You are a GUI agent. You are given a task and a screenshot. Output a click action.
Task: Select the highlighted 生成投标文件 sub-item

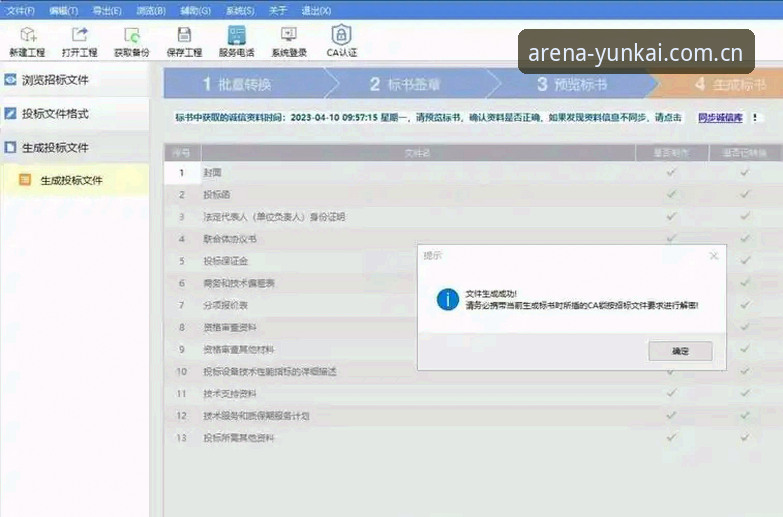pyautogui.click(x=75, y=180)
